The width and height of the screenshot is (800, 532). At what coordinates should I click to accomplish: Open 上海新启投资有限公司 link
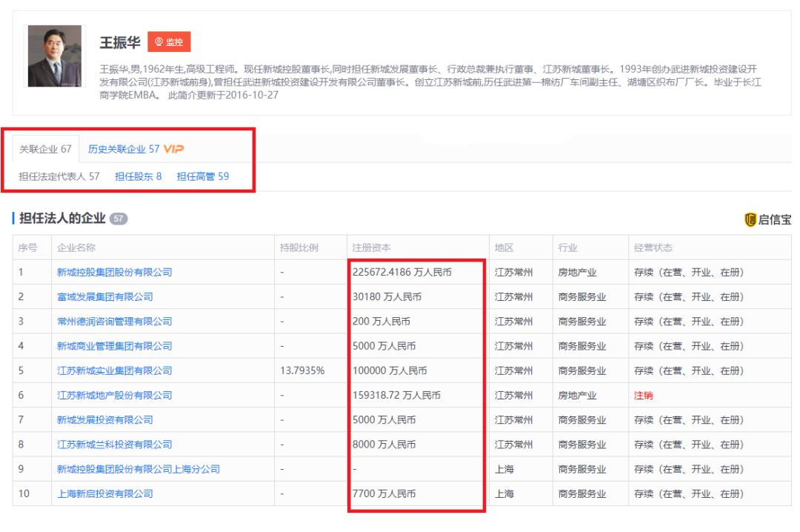tap(104, 493)
